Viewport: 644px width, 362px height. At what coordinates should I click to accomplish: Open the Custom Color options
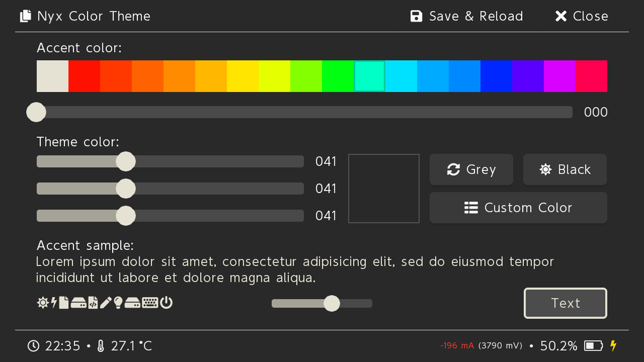pos(518,208)
